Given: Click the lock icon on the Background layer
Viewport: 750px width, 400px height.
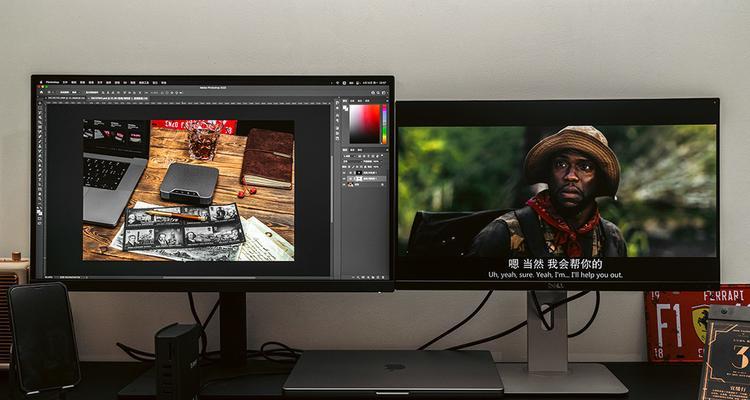Looking at the screenshot, I should pyautogui.click(x=382, y=185).
